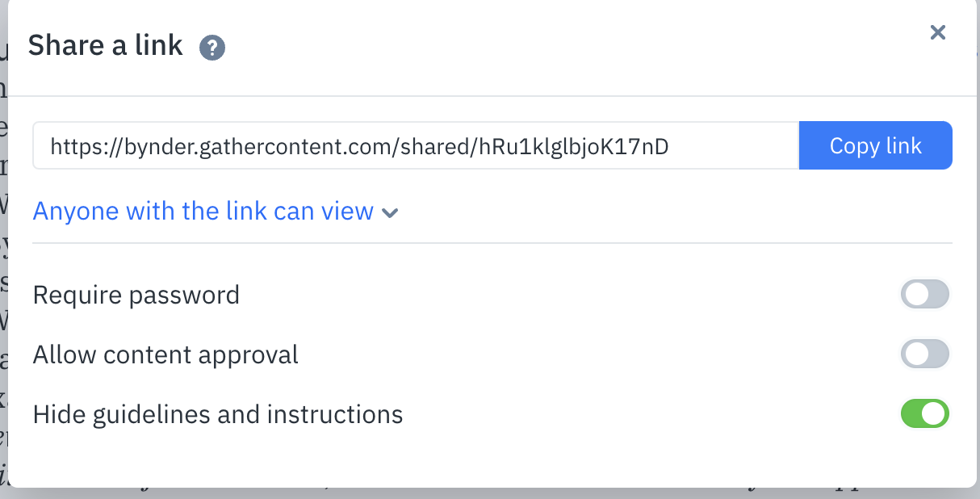This screenshot has height=499, width=980.
Task: Enable the Require password toggle
Action: [924, 294]
